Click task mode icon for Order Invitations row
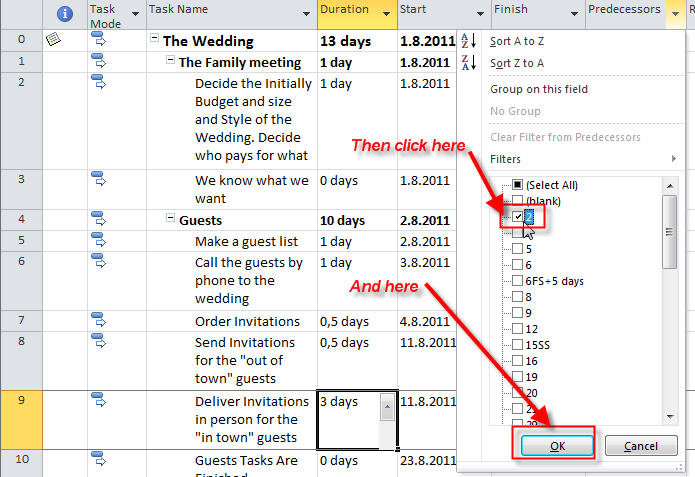 pyautogui.click(x=98, y=320)
